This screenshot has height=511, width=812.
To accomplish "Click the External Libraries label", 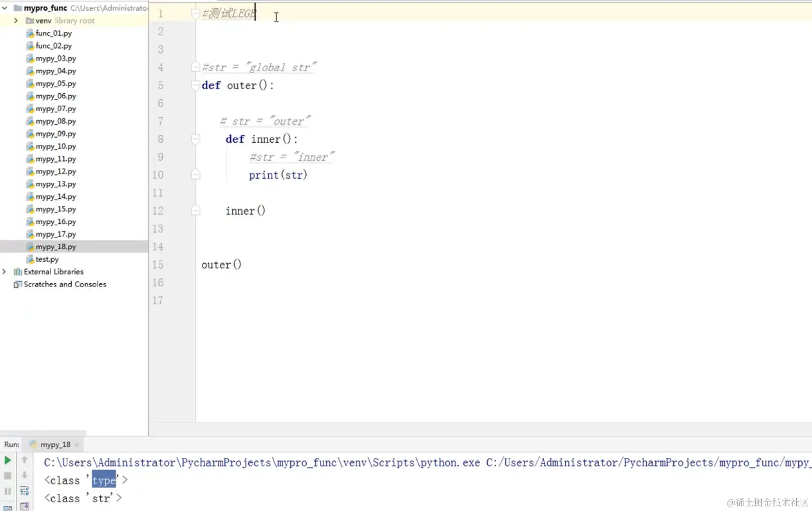I will [53, 271].
